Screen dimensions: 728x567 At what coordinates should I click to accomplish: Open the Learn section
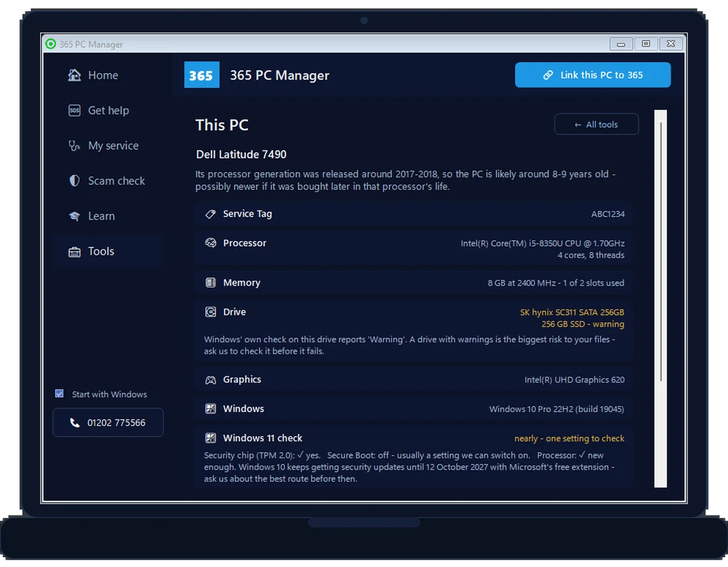(108, 216)
